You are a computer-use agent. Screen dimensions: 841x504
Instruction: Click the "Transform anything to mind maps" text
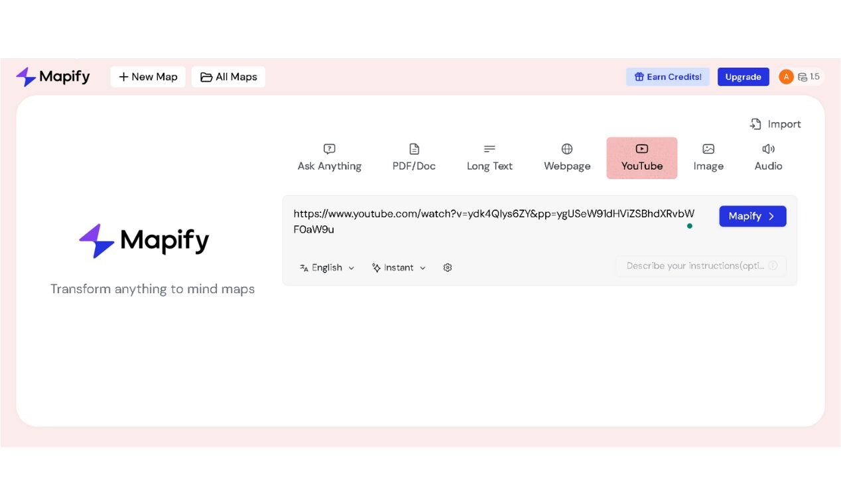click(x=153, y=289)
